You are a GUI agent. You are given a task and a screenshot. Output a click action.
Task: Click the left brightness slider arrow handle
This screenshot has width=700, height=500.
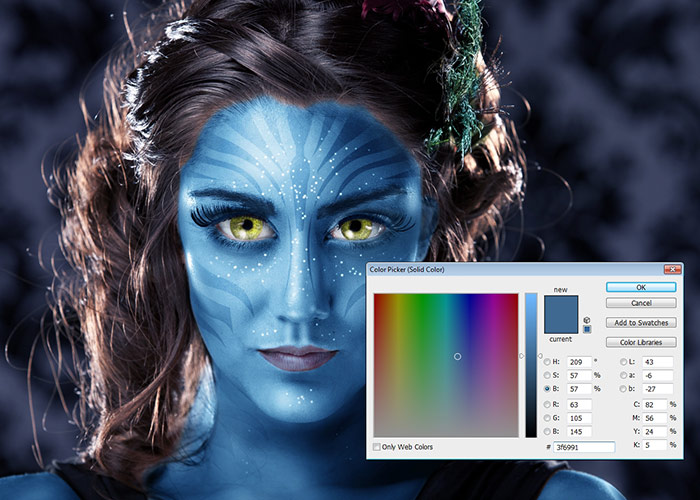(521, 356)
